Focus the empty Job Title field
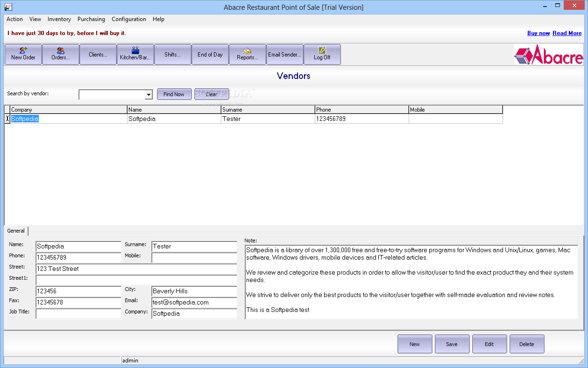Viewport: 588px width, 368px height. [78, 313]
